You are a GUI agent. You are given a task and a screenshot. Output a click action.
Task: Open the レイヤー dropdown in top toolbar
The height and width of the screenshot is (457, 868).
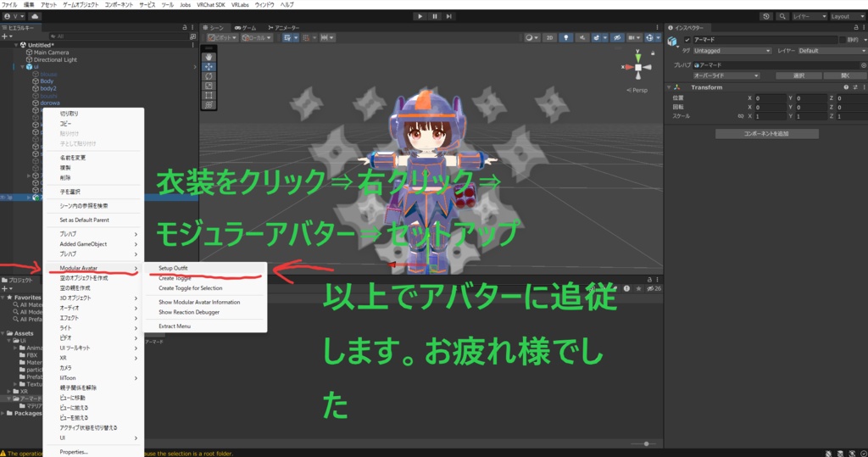(810, 16)
